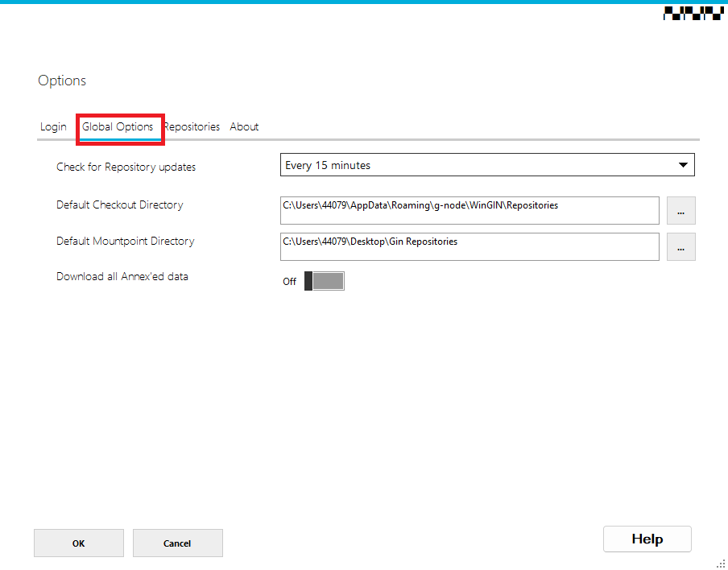
Task: Dismiss the dialog with Cancel
Action: coord(178,543)
